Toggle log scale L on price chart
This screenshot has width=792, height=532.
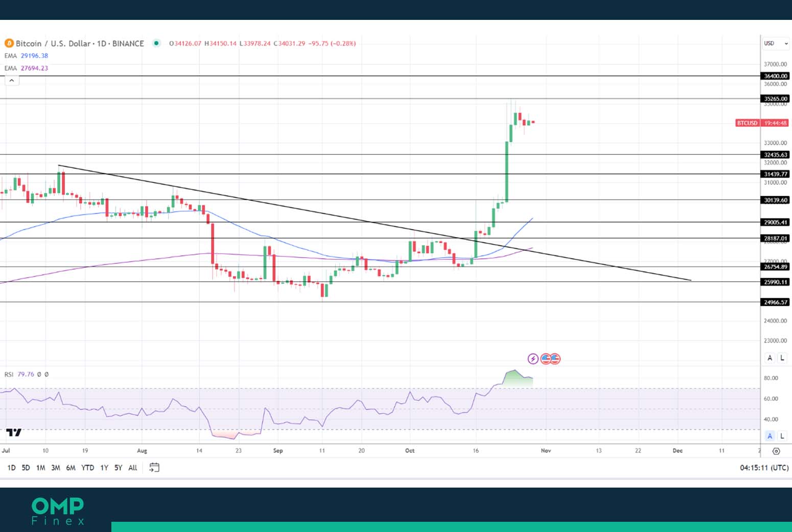(782, 358)
